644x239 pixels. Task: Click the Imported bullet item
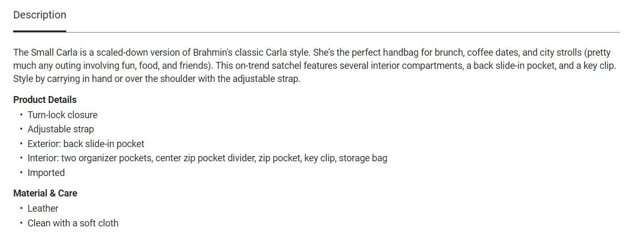[46, 173]
